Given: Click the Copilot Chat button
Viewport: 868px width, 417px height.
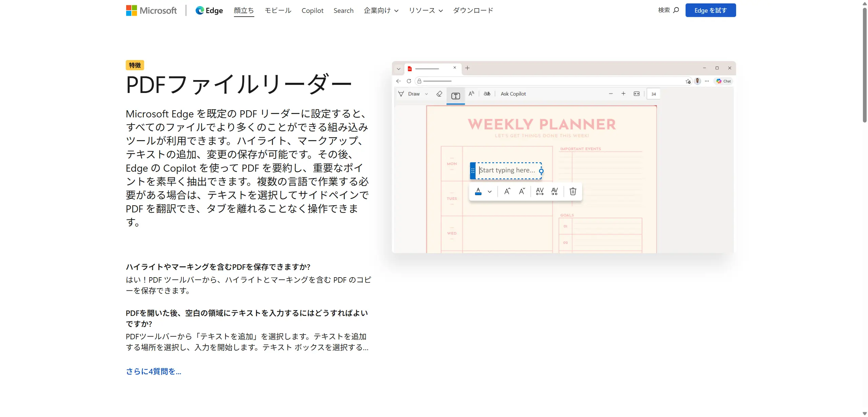Looking at the screenshot, I should 724,81.
